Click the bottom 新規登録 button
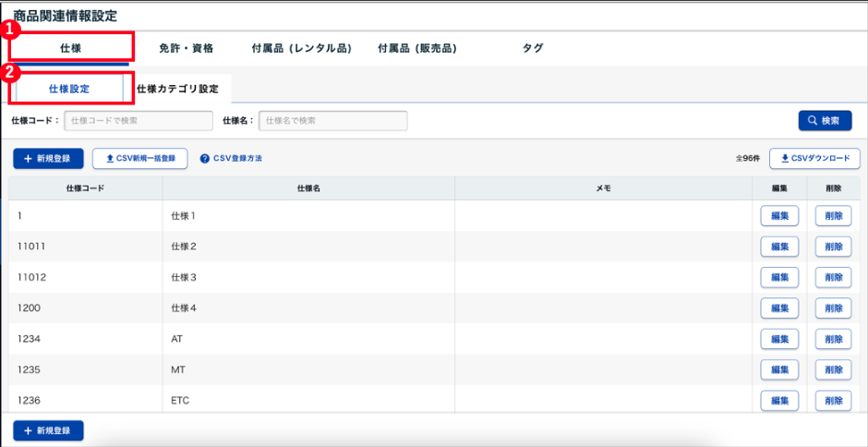Viewport: 868px width, 447px height. click(x=48, y=431)
